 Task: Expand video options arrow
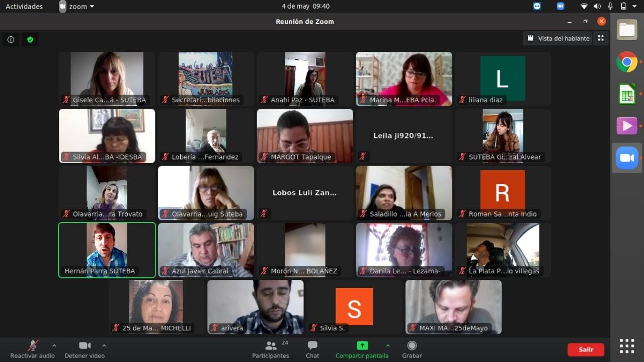pos(104,345)
